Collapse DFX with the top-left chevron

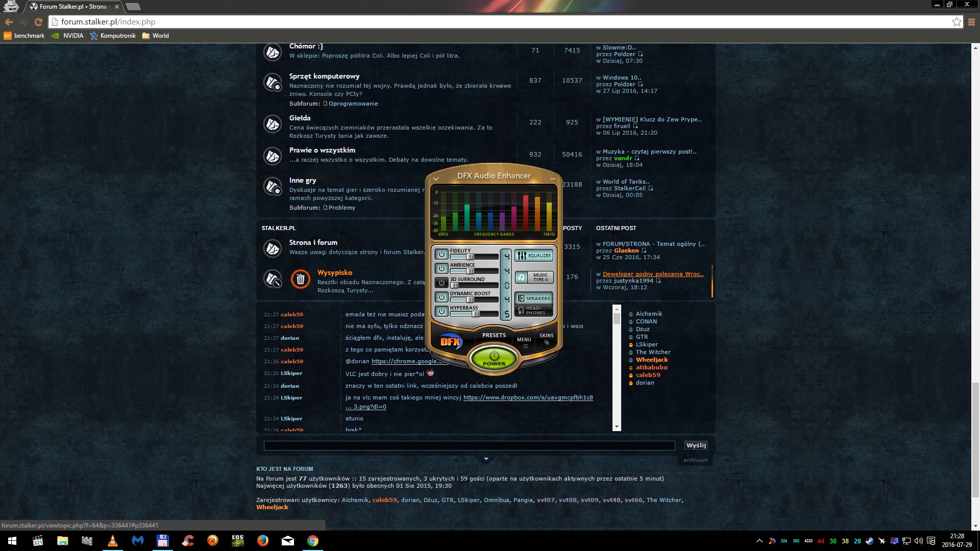coord(435,179)
